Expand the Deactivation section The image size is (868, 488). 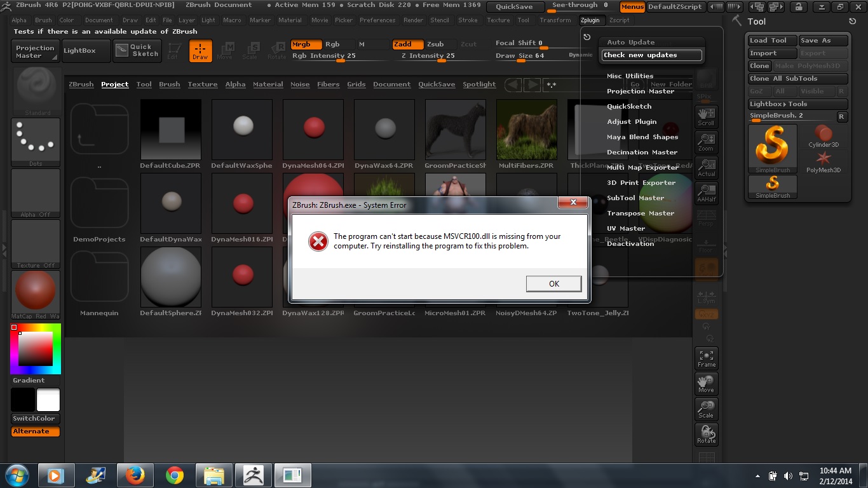[x=630, y=244]
